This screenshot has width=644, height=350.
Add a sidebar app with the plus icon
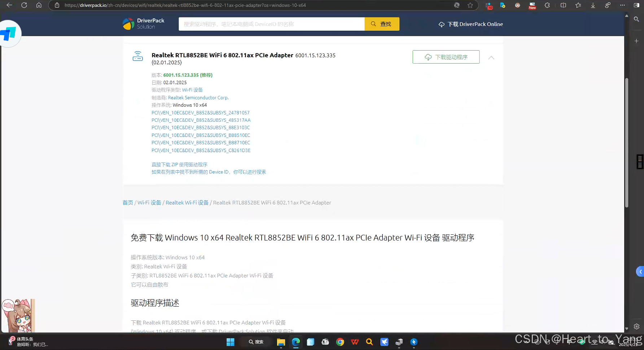pos(636,41)
